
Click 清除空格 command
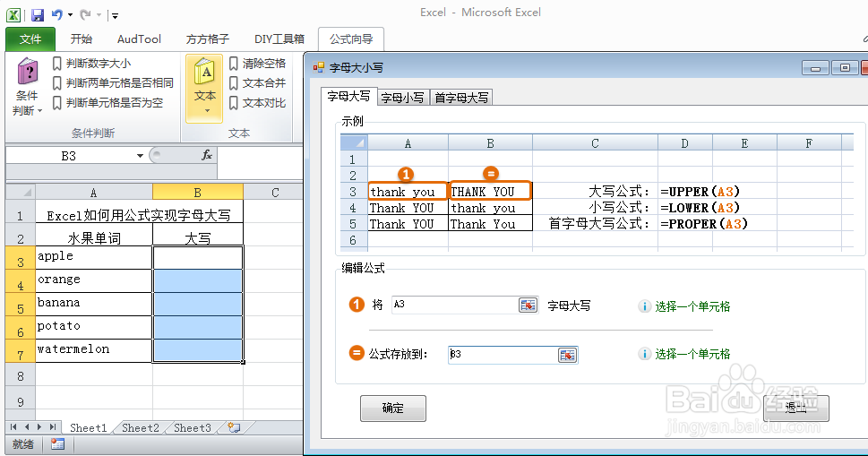click(x=257, y=64)
